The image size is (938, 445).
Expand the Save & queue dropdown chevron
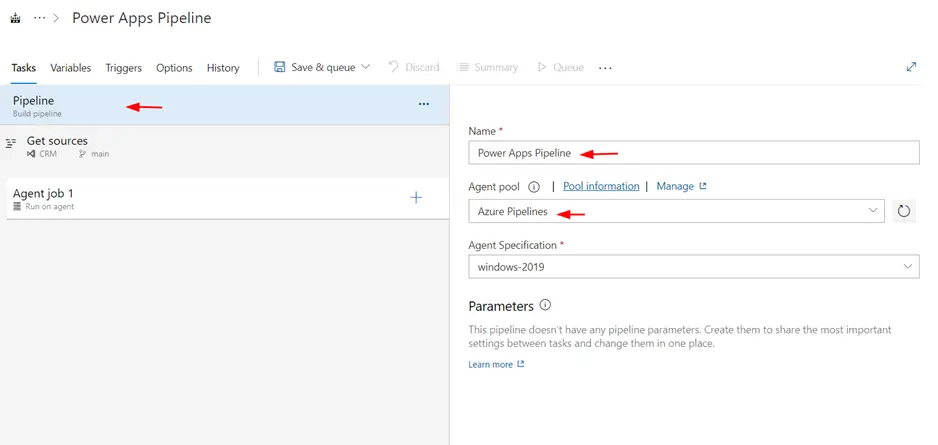pyautogui.click(x=366, y=67)
